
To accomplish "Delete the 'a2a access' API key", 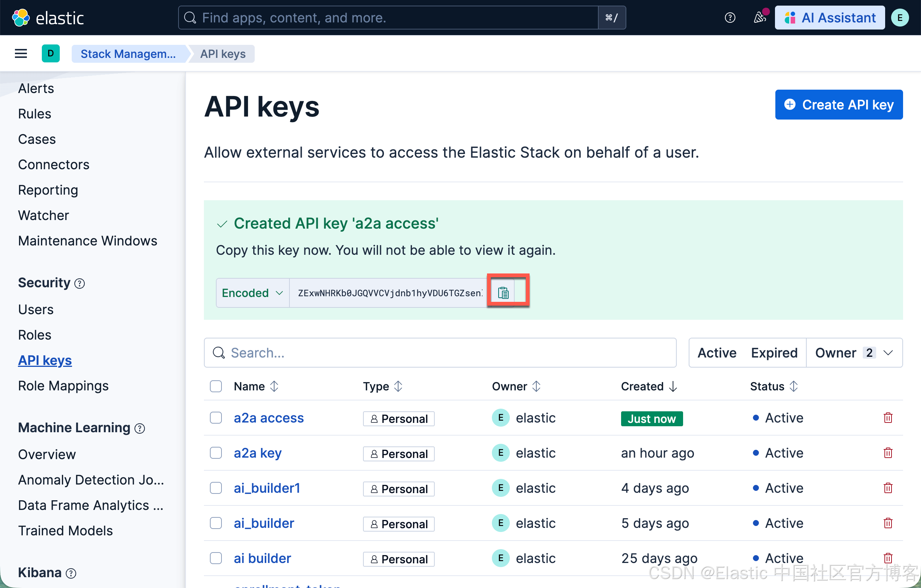I will point(888,418).
